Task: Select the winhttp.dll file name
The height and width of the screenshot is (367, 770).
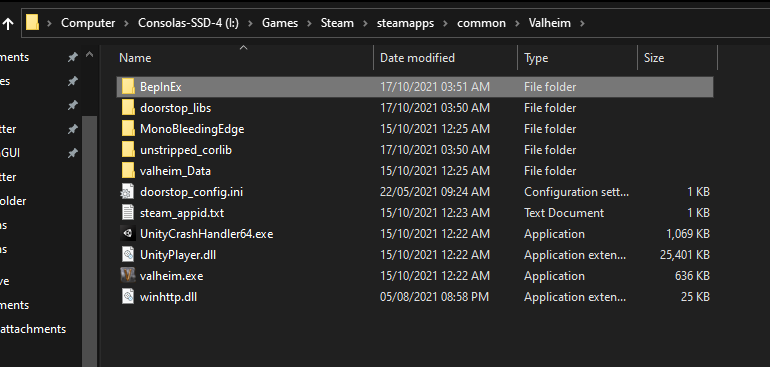Action: coord(168,297)
